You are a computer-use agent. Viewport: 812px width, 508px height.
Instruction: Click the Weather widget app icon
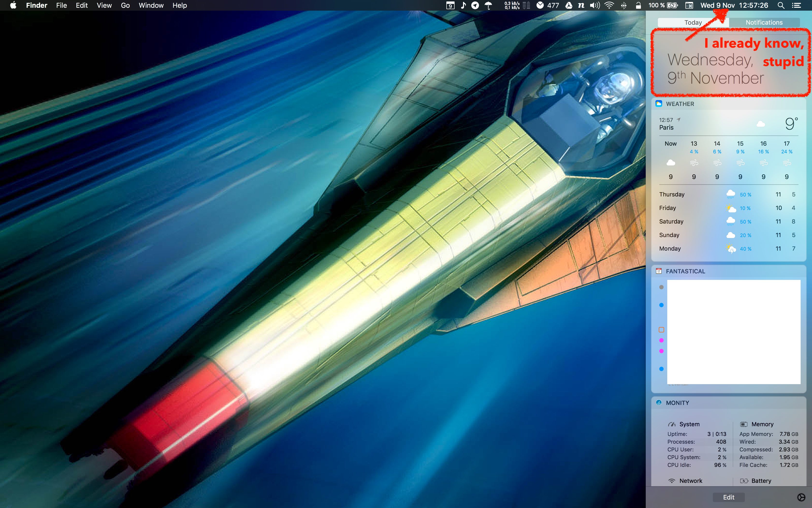(659, 104)
